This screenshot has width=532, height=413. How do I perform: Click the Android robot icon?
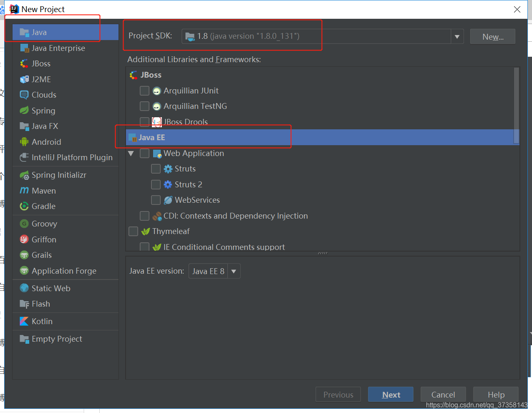pyautogui.click(x=24, y=142)
